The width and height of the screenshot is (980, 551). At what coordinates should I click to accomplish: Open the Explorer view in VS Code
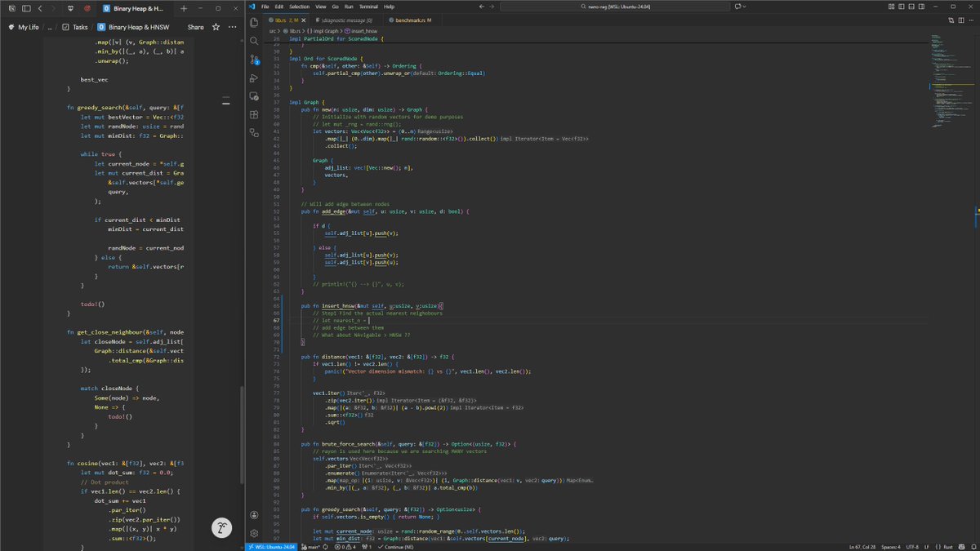point(255,22)
